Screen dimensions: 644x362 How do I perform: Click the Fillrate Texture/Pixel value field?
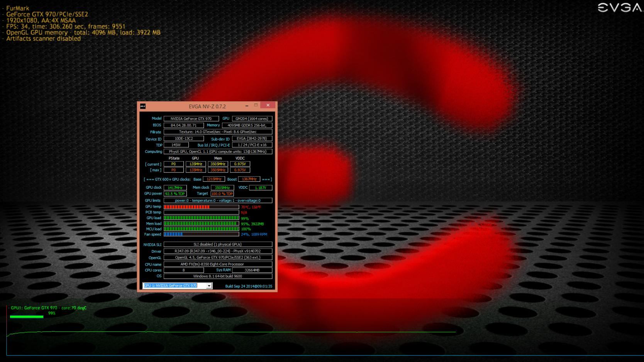coord(218,132)
